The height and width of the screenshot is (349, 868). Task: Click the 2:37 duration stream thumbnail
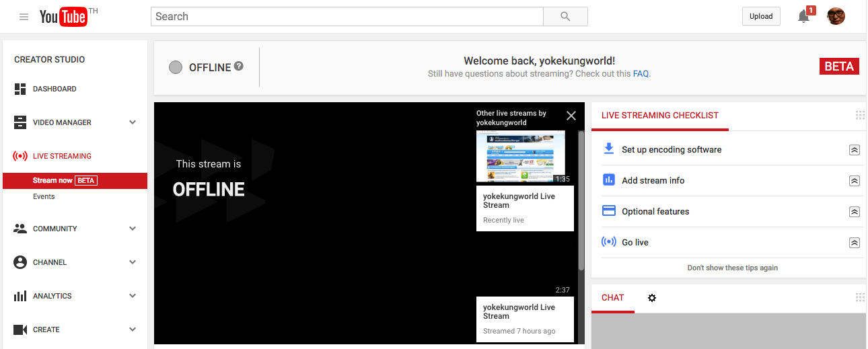pyautogui.click(x=525, y=268)
